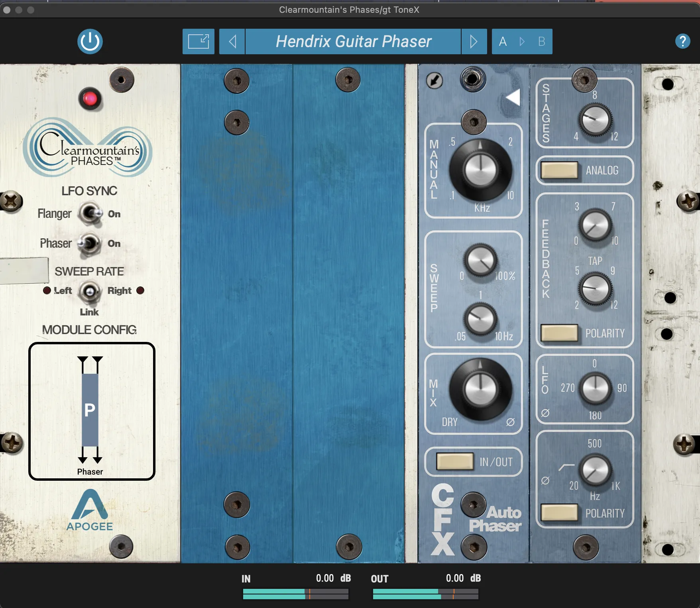
Task: Select the A comparison state
Action: (503, 41)
